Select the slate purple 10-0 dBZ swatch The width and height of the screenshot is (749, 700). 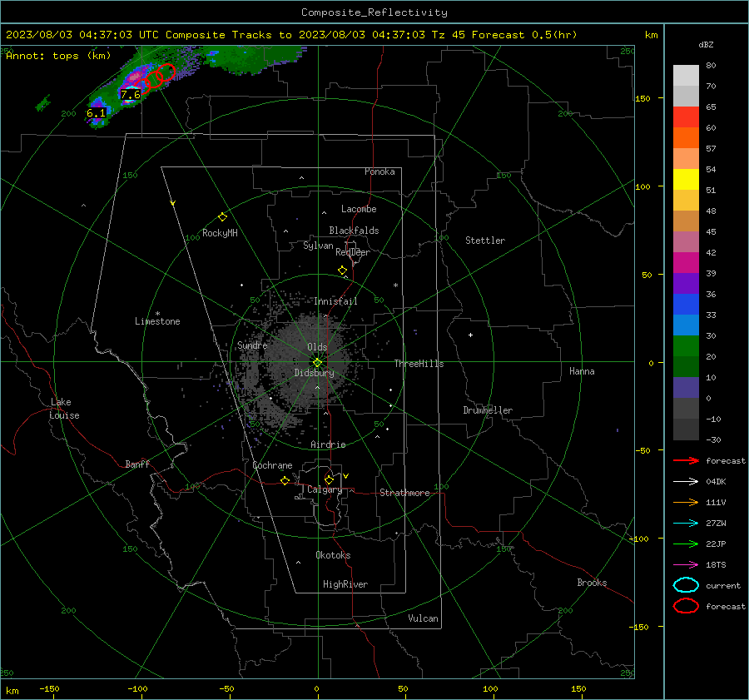click(x=686, y=388)
